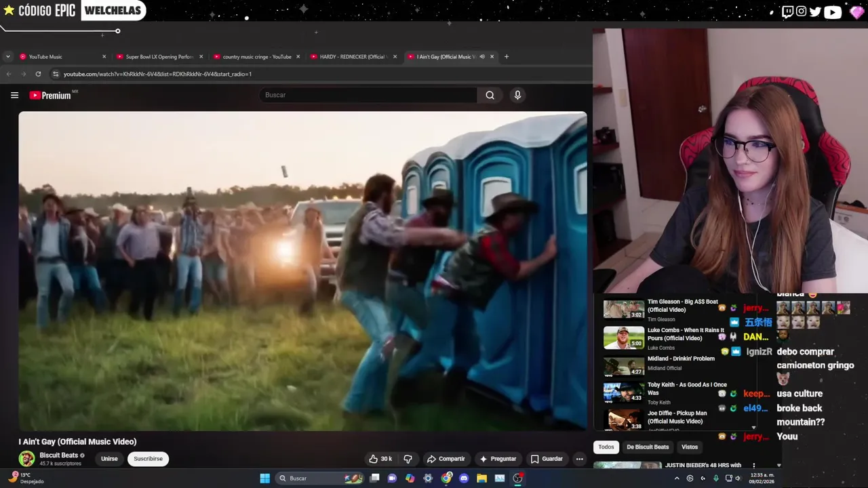The image size is (868, 488).
Task: Open the Twitter icon in the overlay header
Action: [x=815, y=11]
